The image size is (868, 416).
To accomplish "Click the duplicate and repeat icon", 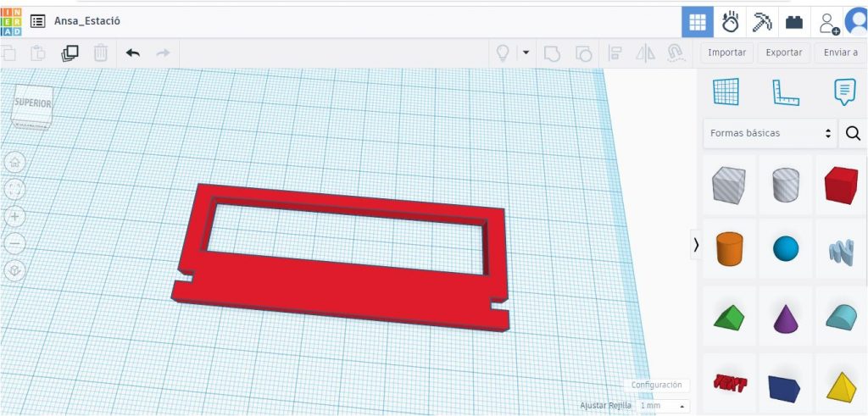I will click(x=70, y=53).
